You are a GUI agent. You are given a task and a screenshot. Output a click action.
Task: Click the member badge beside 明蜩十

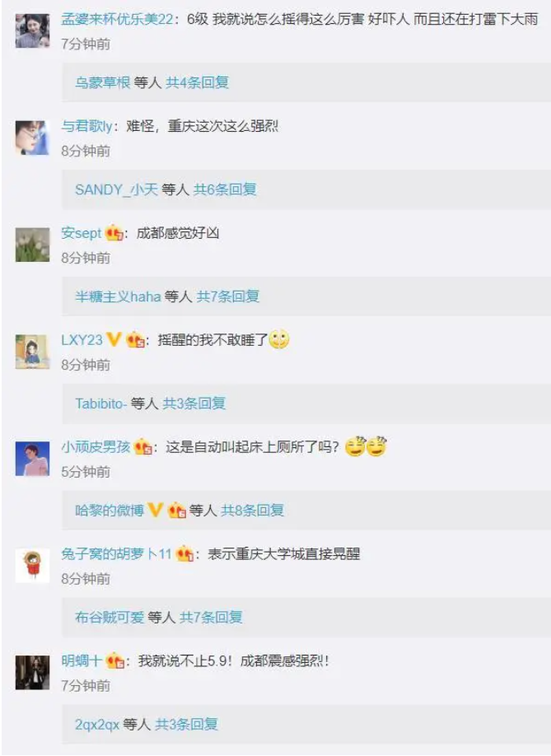pyautogui.click(x=115, y=660)
